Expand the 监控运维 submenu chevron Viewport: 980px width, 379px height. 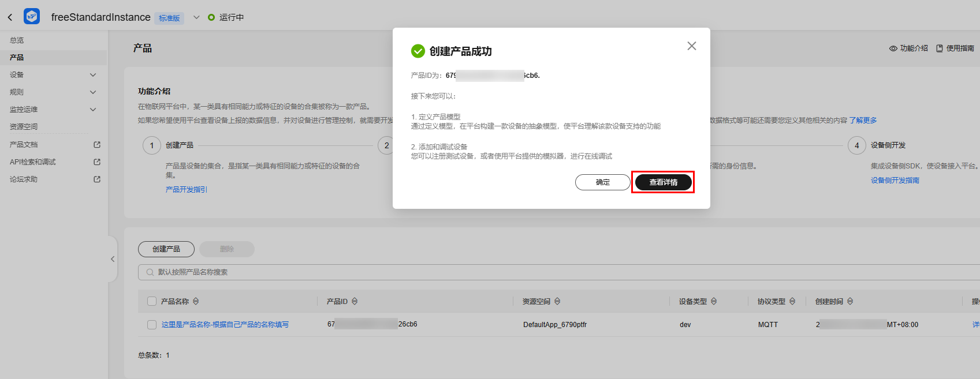tap(93, 110)
